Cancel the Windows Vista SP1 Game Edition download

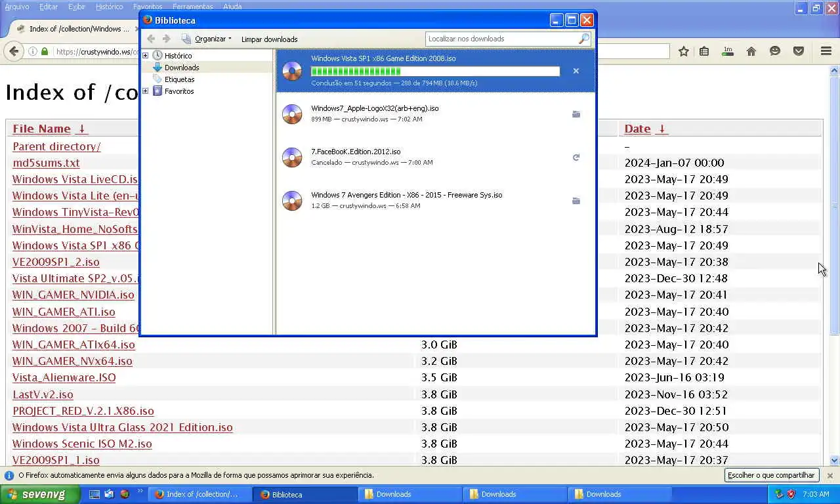pyautogui.click(x=576, y=71)
